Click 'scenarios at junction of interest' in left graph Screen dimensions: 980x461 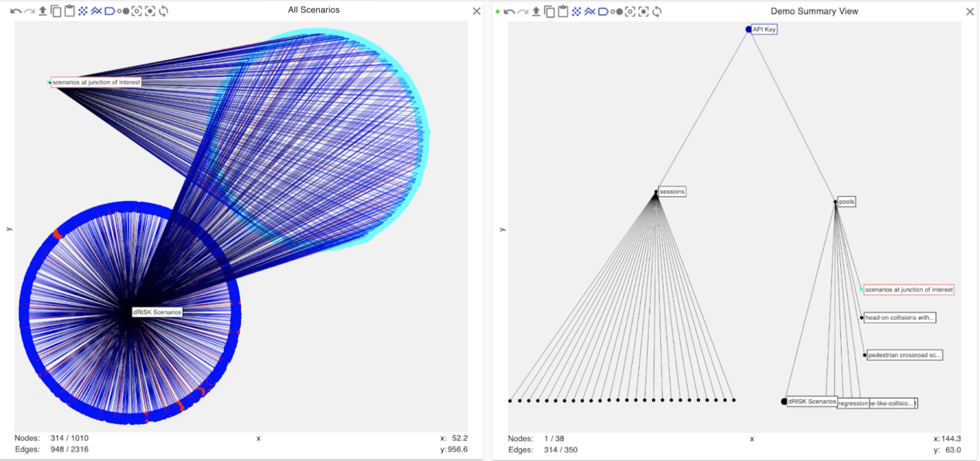pos(96,82)
